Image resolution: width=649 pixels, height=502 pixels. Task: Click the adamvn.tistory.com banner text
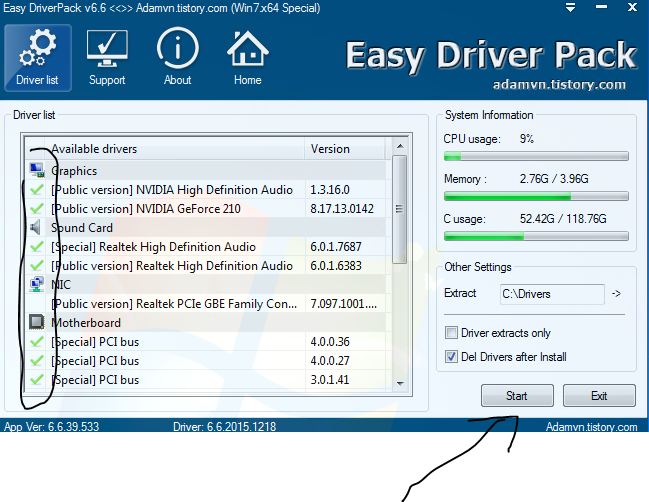[x=559, y=85]
